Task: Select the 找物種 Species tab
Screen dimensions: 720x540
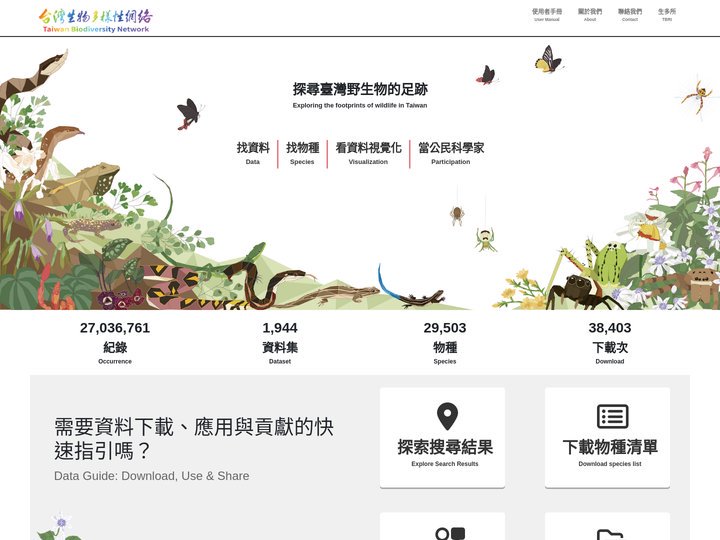Action: pos(303,153)
